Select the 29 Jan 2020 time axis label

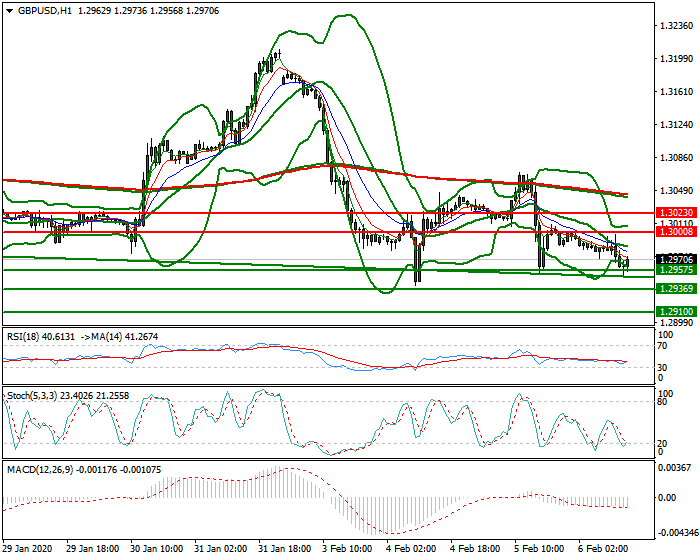click(28, 548)
